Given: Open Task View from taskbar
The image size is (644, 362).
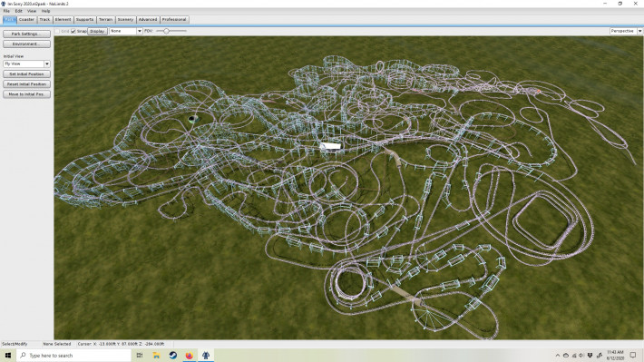Looking at the screenshot, I should click(140, 356).
